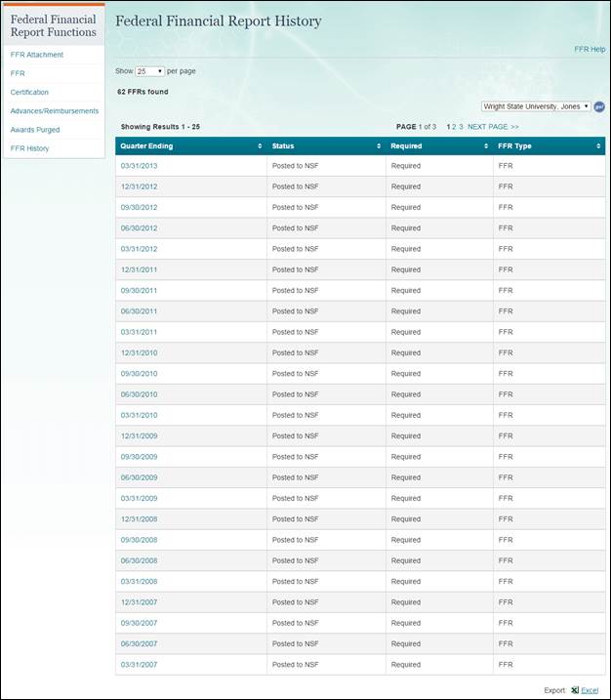611x700 pixels.
Task: Click the Excel export text link
Action: (590, 690)
